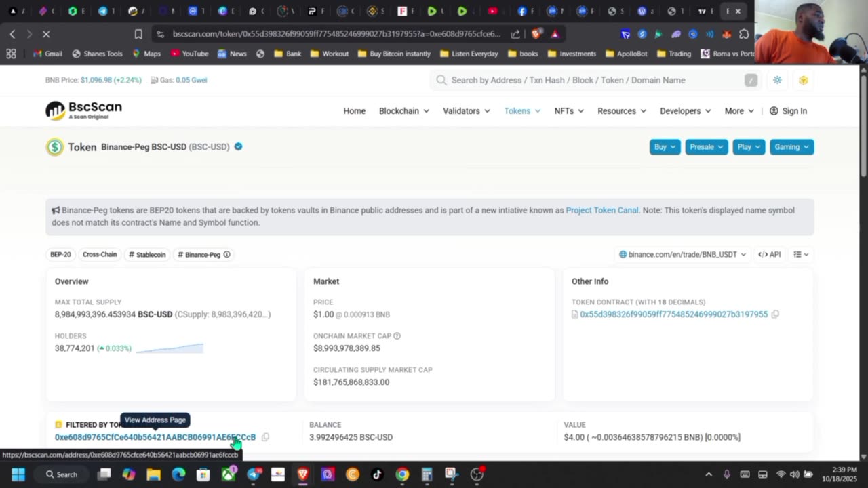Image resolution: width=868 pixels, height=488 pixels.
Task: Open the Maps bookmark
Action: coord(146,54)
